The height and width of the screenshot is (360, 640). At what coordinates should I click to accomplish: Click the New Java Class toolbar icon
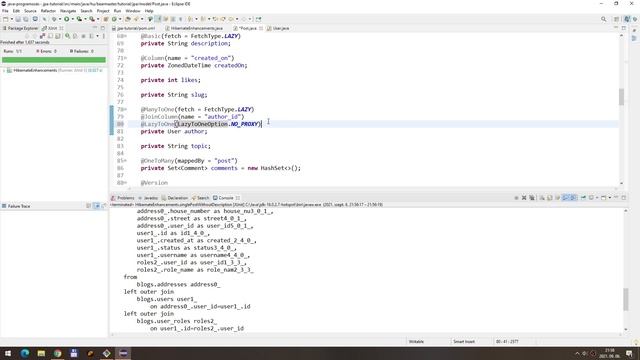tap(114, 19)
